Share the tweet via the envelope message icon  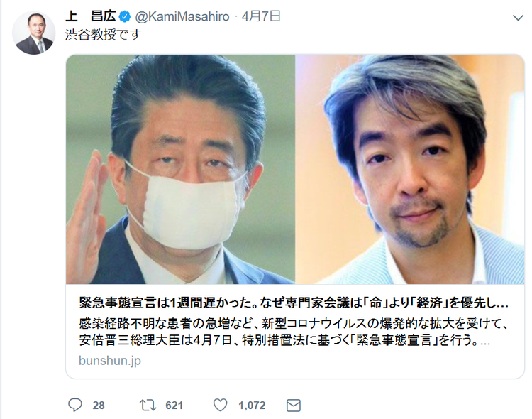pos(294,406)
